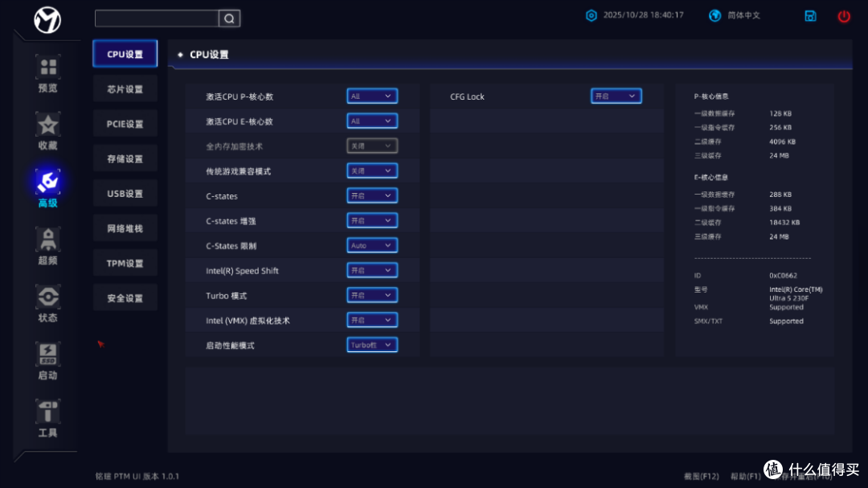Click the search input field
This screenshot has height=488, width=868.
pos(158,18)
